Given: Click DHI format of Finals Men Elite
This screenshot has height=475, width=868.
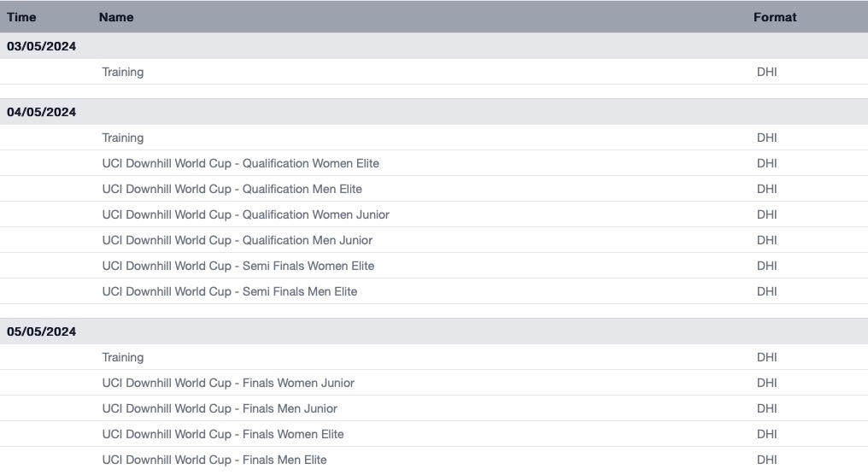Looking at the screenshot, I should [x=766, y=460].
